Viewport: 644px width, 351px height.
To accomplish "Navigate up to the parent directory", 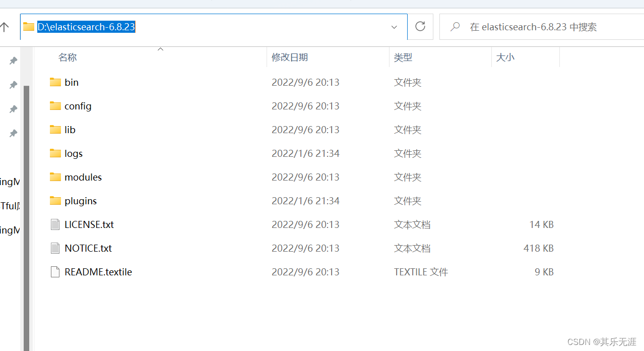I will click(5, 27).
